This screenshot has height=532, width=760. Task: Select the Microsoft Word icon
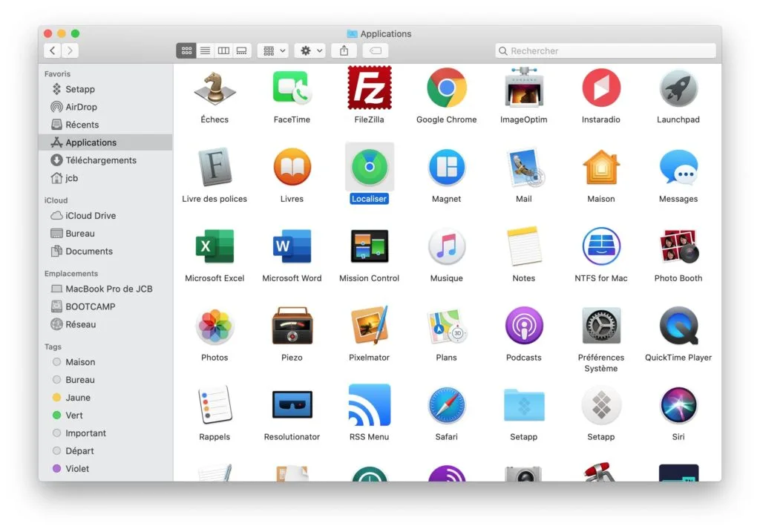coord(292,246)
